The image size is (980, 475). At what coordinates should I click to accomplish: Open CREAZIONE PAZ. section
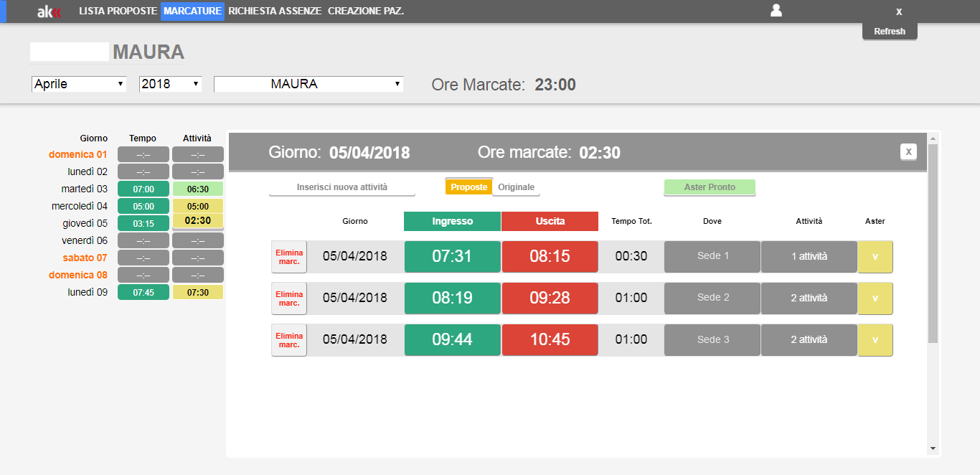pos(367,11)
